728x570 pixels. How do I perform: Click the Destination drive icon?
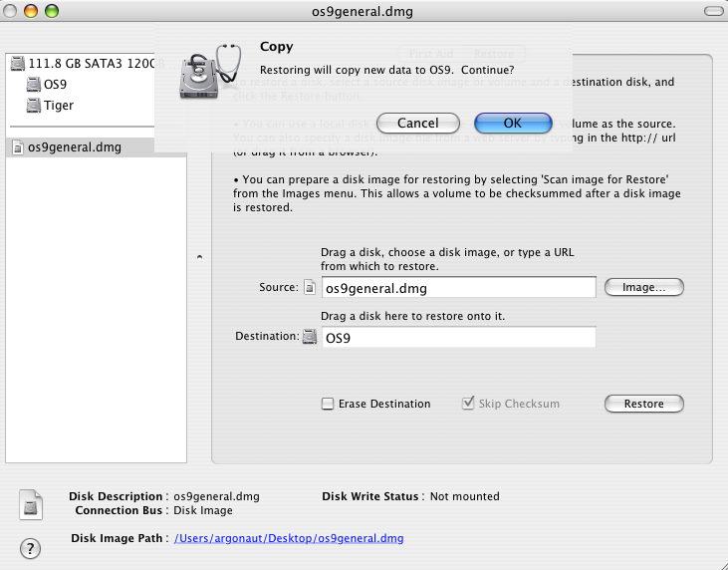[310, 337]
